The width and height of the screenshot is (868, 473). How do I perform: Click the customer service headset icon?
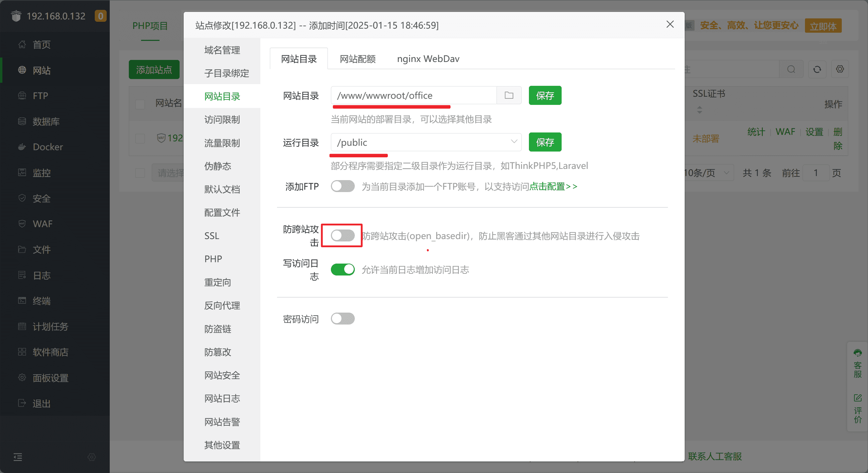pos(857,353)
